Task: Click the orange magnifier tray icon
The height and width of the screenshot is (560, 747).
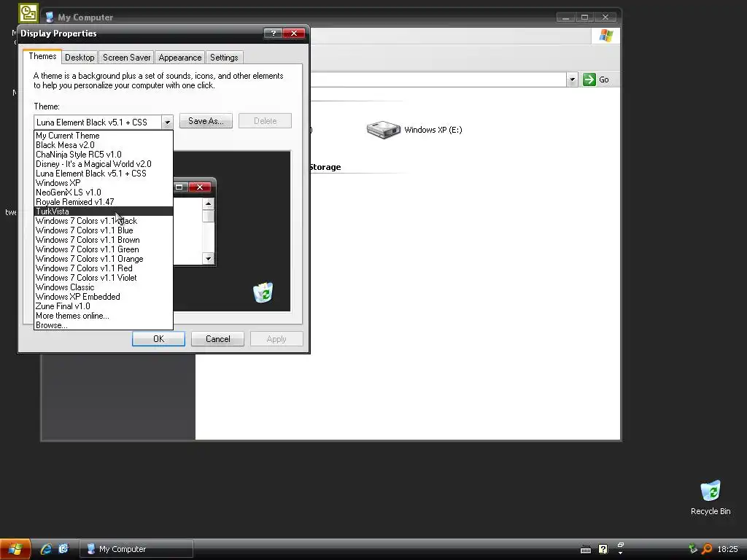Action: pos(706,549)
